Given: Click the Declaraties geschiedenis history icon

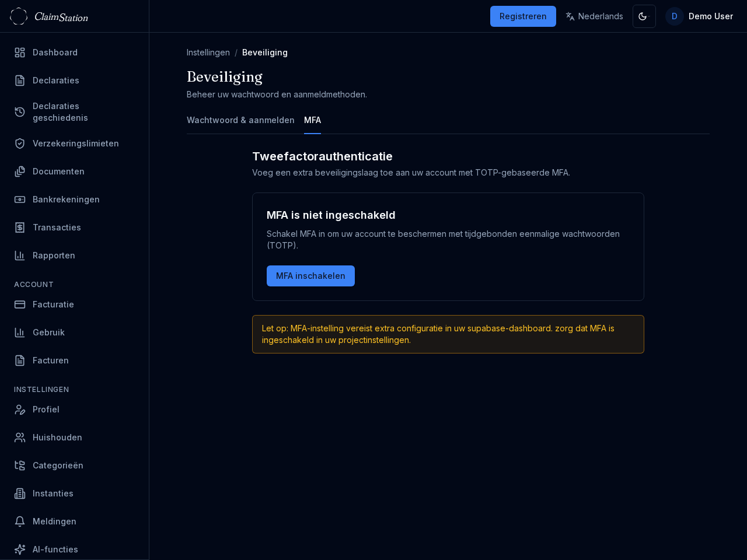Looking at the screenshot, I should (20, 112).
